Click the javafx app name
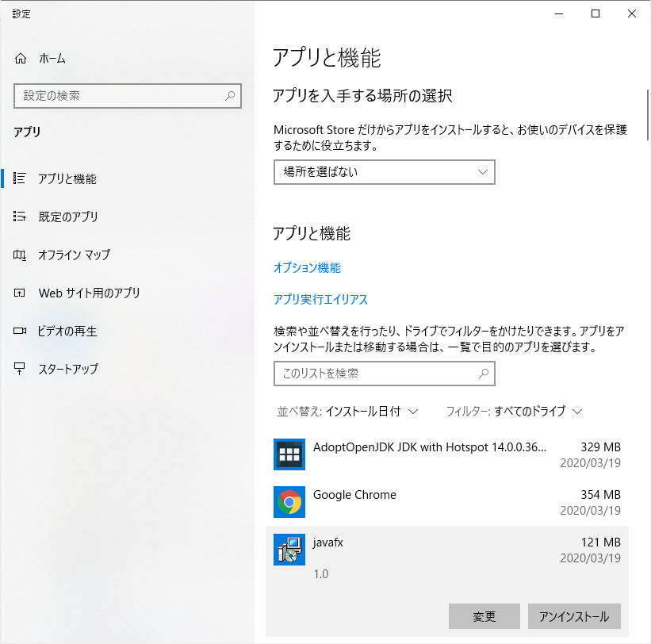The image size is (651, 644). tap(328, 542)
